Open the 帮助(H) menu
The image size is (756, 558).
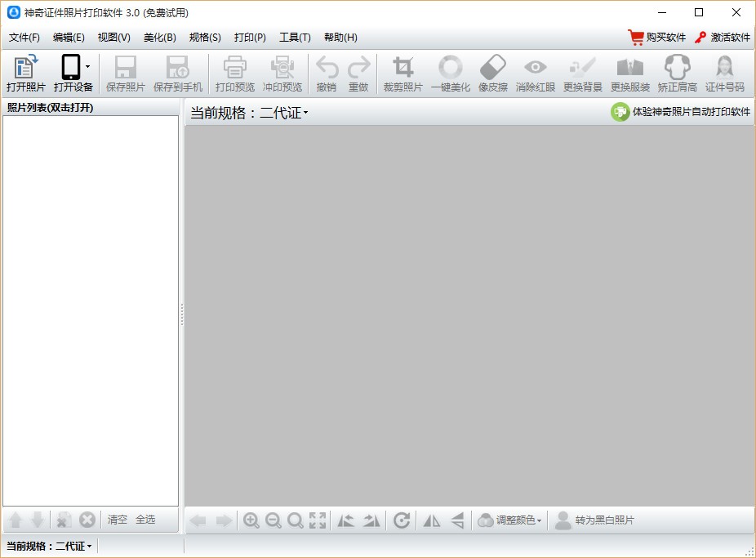340,37
